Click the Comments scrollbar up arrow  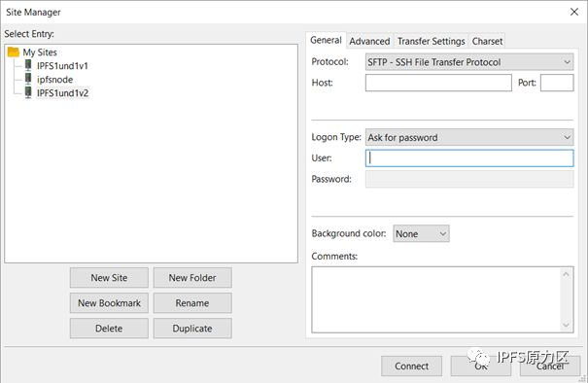coord(566,274)
